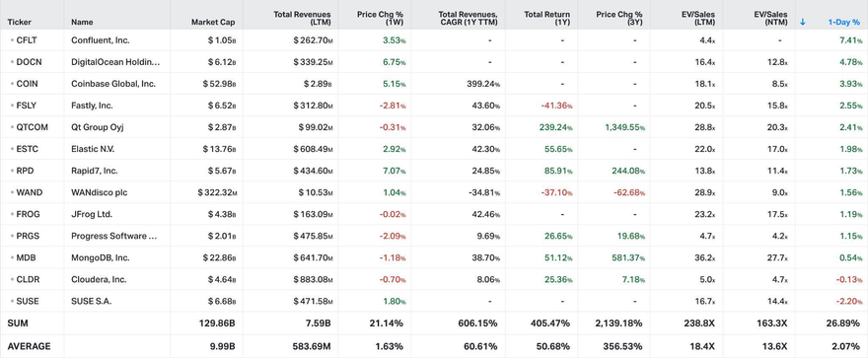
Task: Select the MongoDB, Inc. row name
Action: (101, 257)
